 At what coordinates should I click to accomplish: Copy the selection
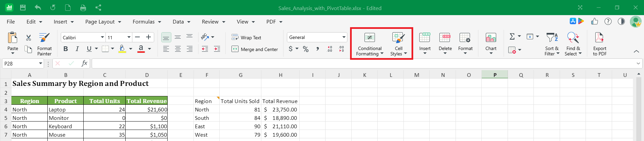29,49
